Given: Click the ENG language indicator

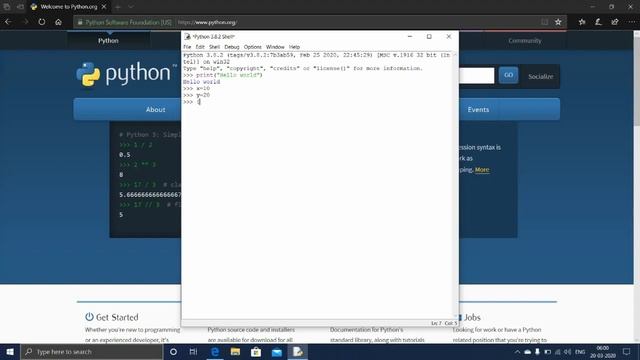Looking at the screenshot, I should tap(580, 352).
